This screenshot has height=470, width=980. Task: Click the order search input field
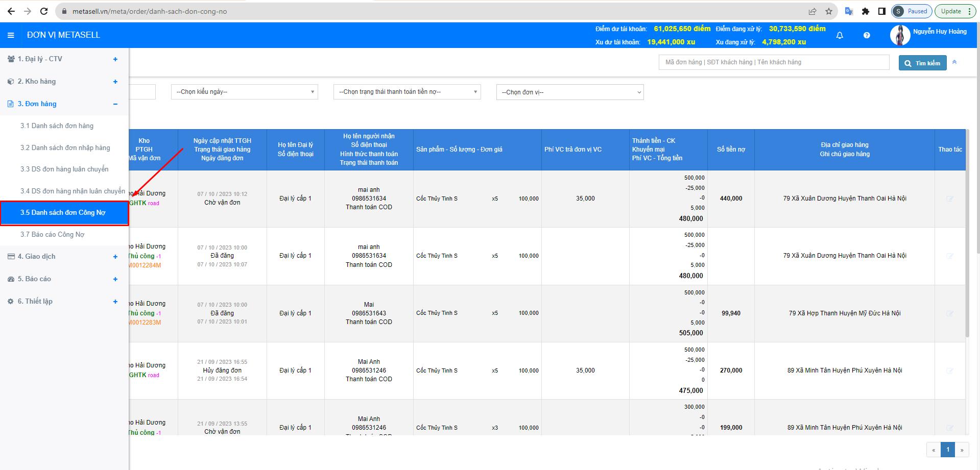tap(774, 62)
